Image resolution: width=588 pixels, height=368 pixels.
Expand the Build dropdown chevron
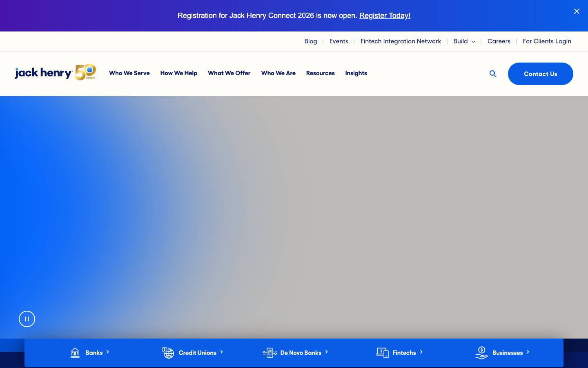[x=473, y=42]
